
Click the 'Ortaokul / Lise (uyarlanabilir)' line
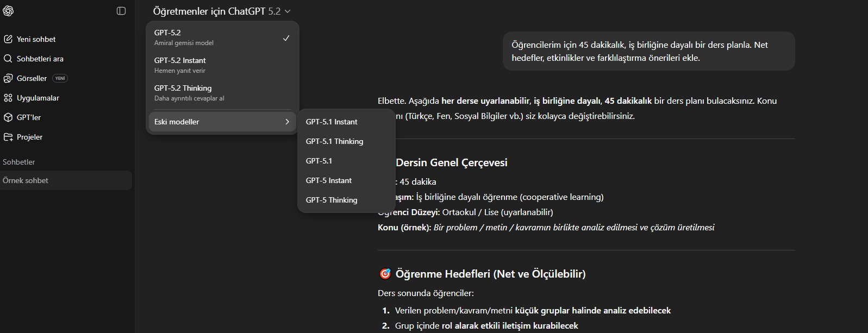coord(497,212)
